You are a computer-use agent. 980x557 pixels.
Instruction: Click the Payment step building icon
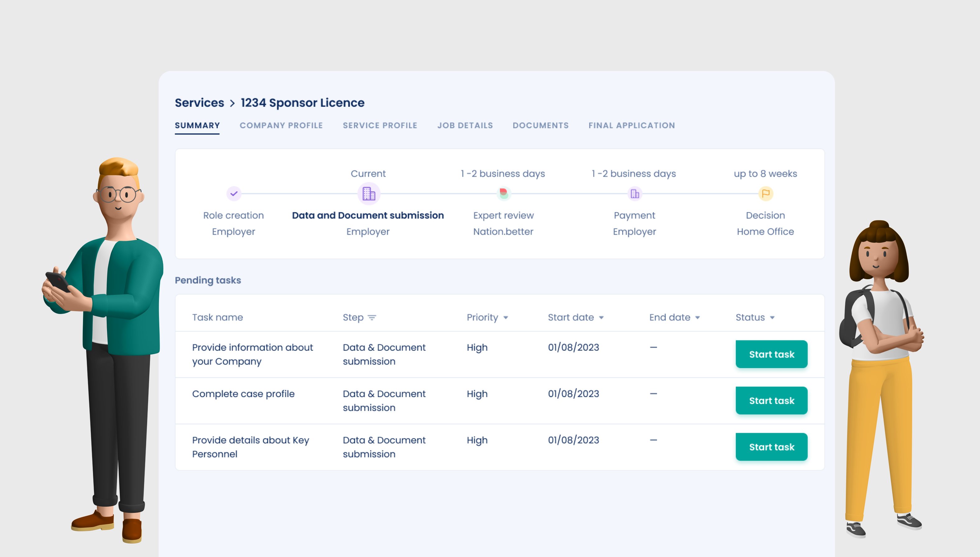pyautogui.click(x=634, y=194)
